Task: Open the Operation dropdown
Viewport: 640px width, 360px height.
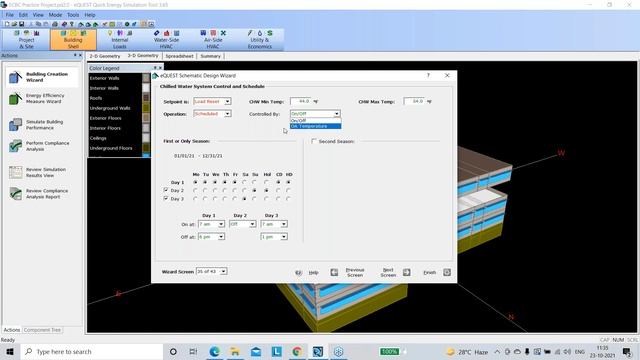Action: (x=227, y=113)
